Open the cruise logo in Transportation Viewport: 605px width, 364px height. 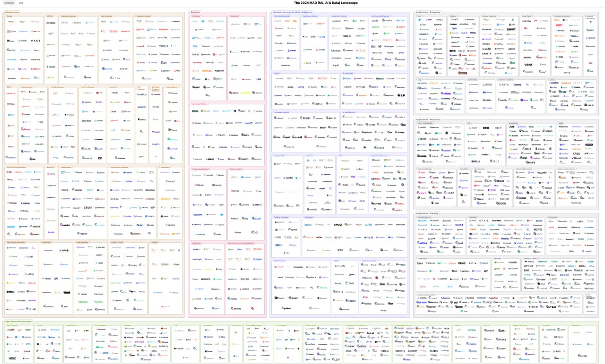(x=452, y=263)
